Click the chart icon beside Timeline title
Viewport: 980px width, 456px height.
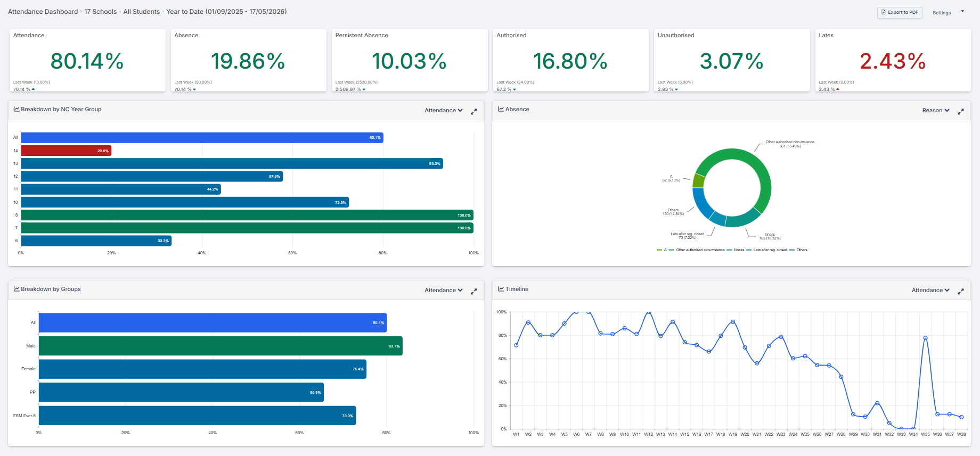(501, 289)
